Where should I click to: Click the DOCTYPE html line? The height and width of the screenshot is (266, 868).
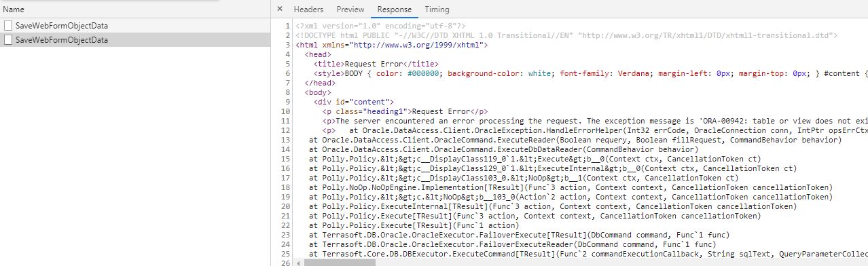566,35
